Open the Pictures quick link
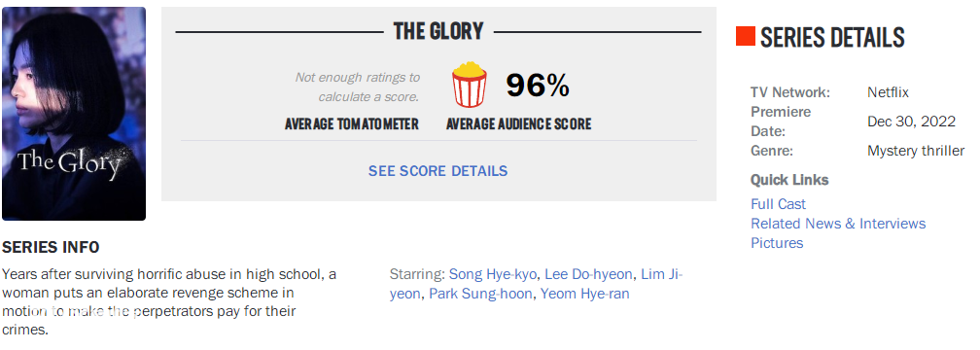 (x=777, y=242)
